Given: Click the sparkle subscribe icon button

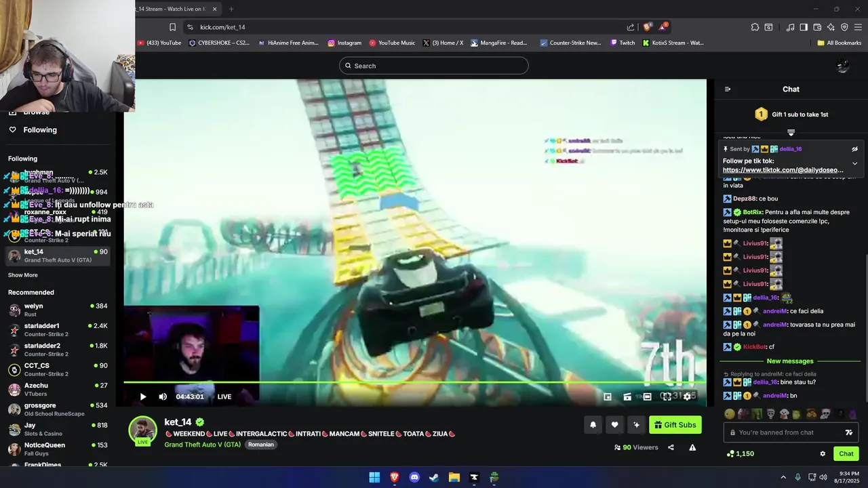Looking at the screenshot, I should tap(636, 425).
